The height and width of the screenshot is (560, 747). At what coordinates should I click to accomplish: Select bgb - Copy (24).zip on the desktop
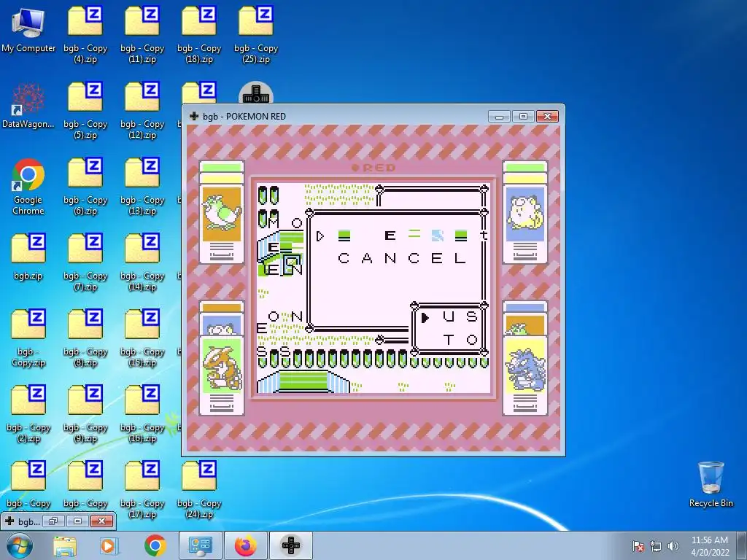199,490
